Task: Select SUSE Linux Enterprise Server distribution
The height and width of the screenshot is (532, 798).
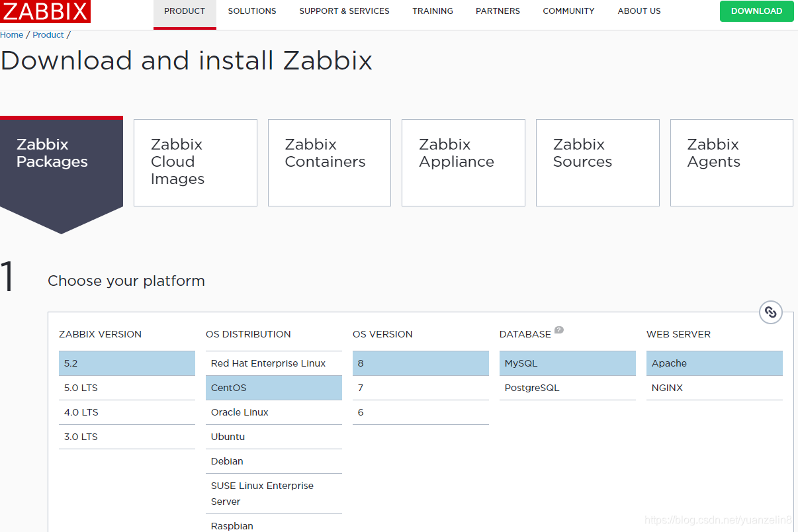Action: pos(274,494)
